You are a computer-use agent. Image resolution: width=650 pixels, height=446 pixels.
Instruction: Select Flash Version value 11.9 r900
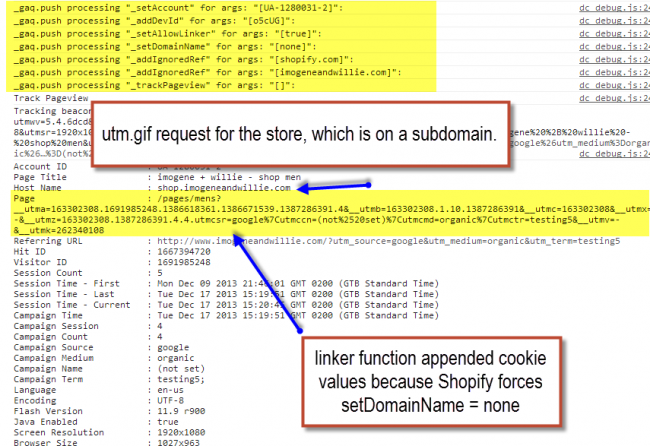pos(181,411)
